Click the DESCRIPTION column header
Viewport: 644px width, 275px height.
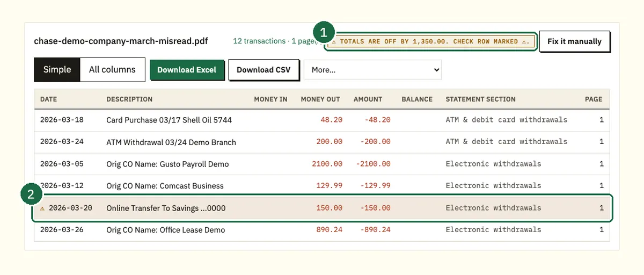(129, 99)
